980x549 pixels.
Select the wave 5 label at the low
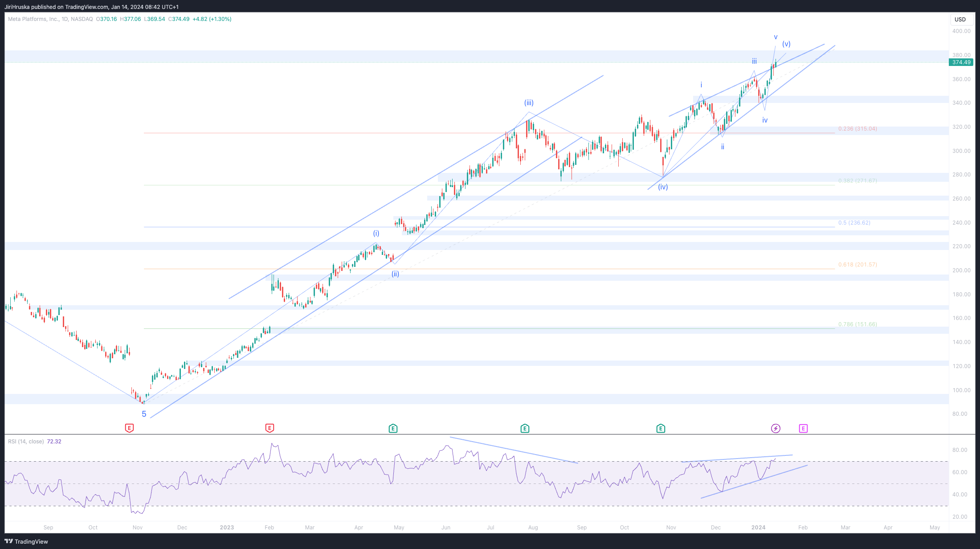coord(144,414)
